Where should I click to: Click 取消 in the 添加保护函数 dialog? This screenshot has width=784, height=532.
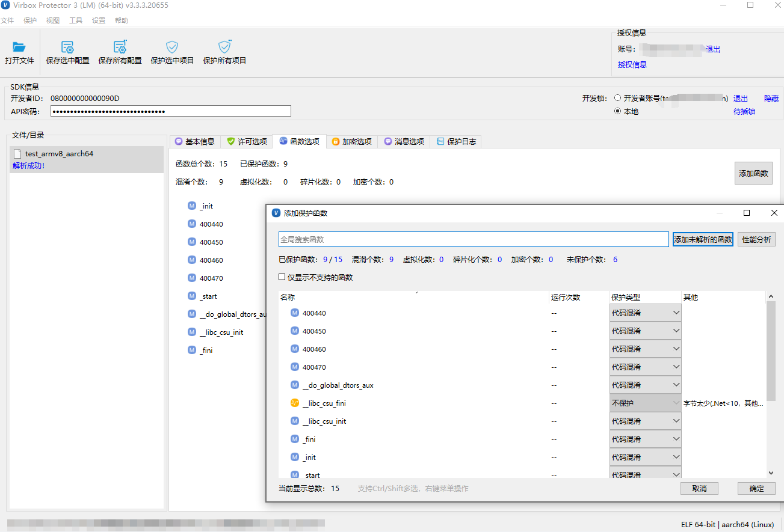coord(699,488)
